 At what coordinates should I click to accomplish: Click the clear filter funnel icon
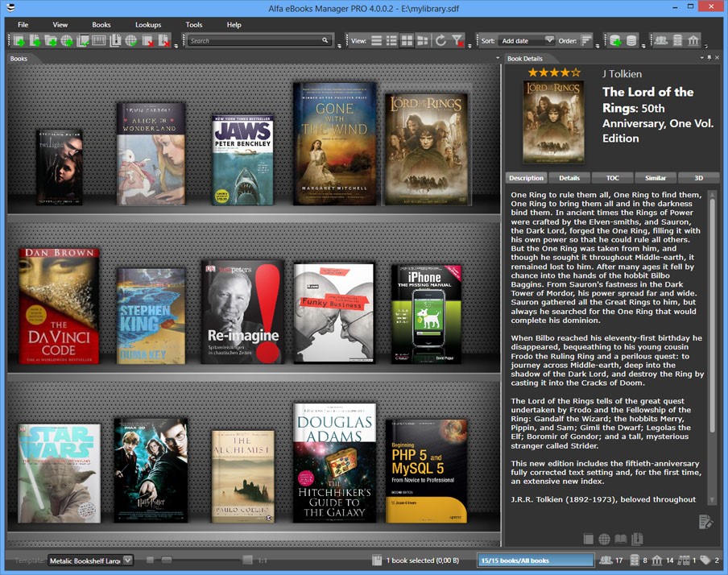coord(457,40)
